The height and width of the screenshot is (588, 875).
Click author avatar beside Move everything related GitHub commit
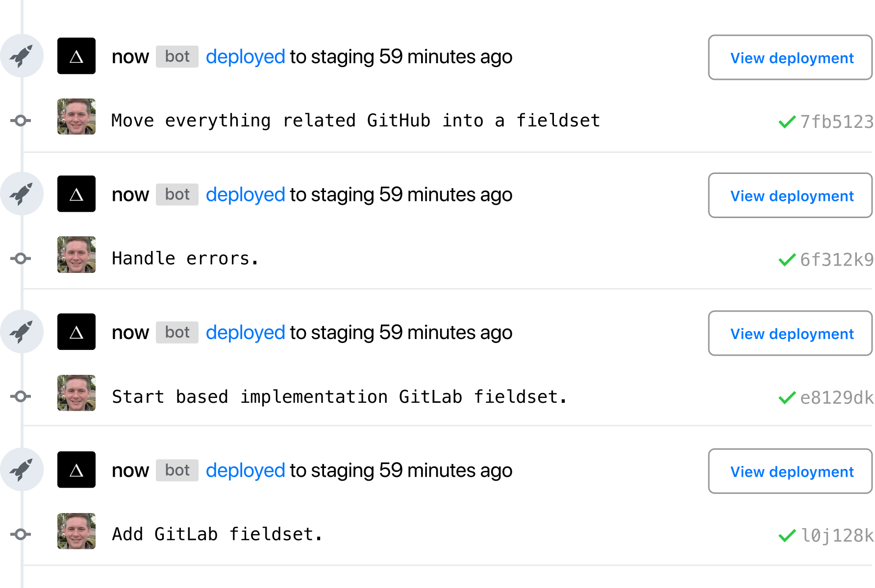76,117
